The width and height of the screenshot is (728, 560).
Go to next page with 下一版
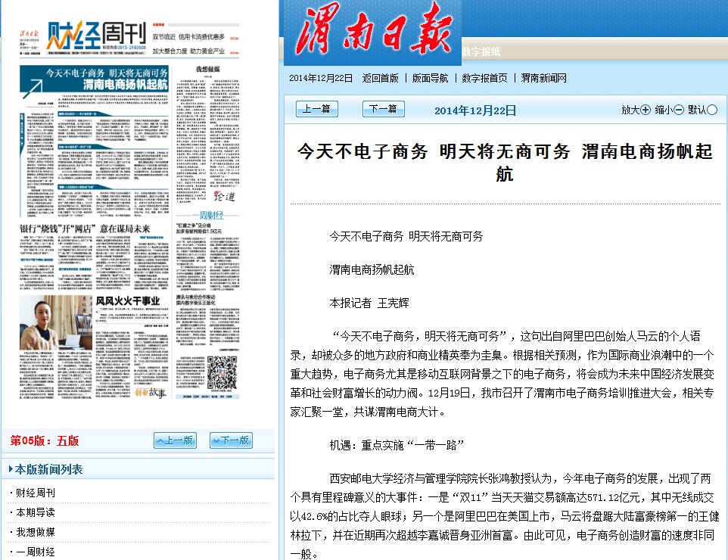point(231,440)
